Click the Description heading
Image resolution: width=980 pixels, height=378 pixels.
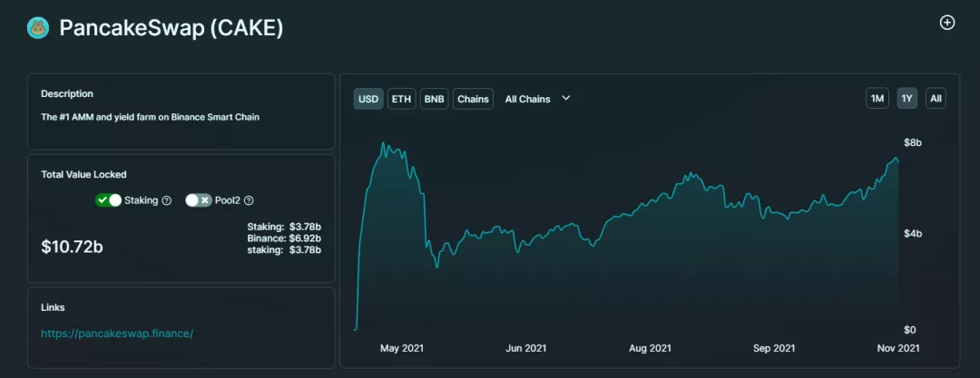click(x=67, y=93)
